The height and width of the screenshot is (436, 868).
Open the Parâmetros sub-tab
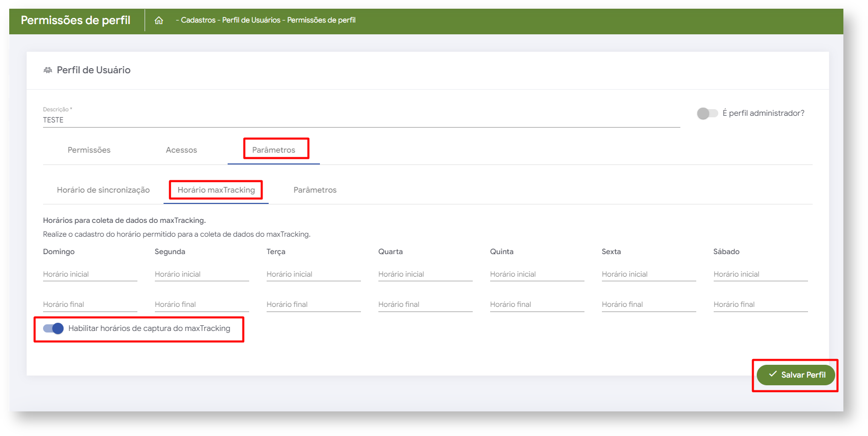tap(315, 190)
